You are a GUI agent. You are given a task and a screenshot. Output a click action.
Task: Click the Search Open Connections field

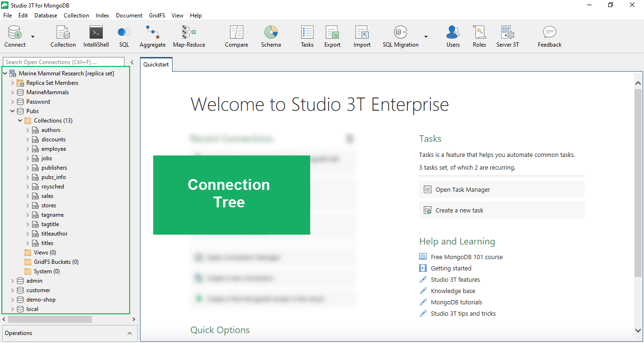point(63,62)
